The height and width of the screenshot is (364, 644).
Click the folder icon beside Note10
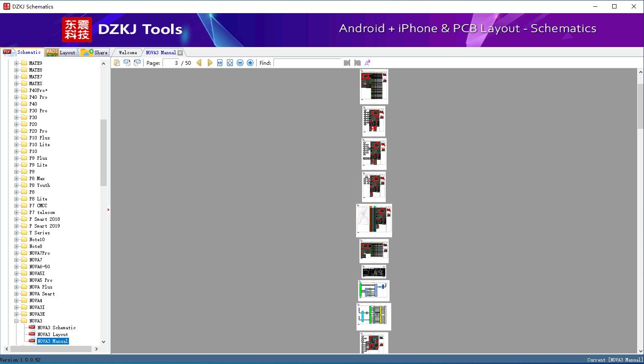[x=24, y=239]
